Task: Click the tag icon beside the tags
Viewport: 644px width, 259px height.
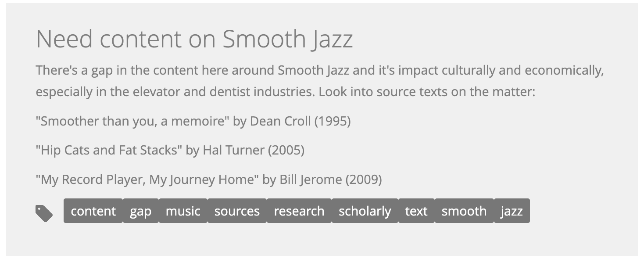Action: (44, 214)
